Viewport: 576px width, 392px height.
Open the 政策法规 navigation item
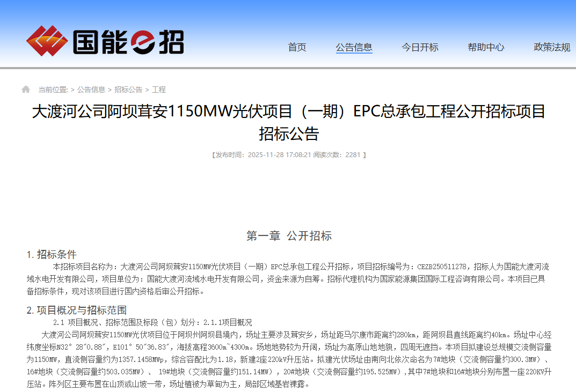[552, 47]
